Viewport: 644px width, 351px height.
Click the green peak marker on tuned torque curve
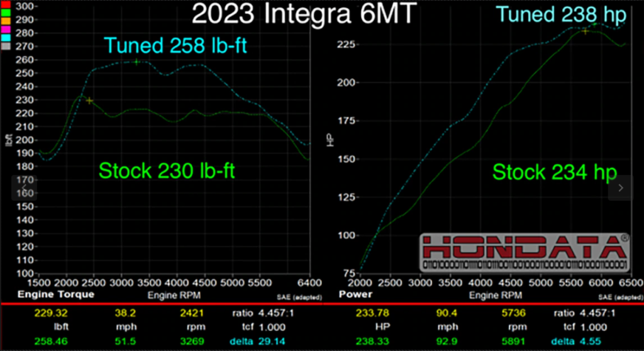click(136, 62)
